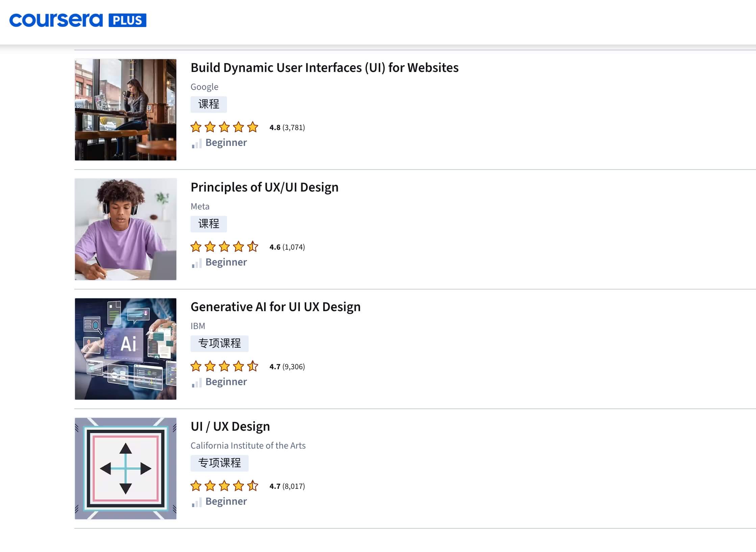The height and width of the screenshot is (552, 756).
Task: Click the PLUS badge in the header
Action: (x=127, y=20)
